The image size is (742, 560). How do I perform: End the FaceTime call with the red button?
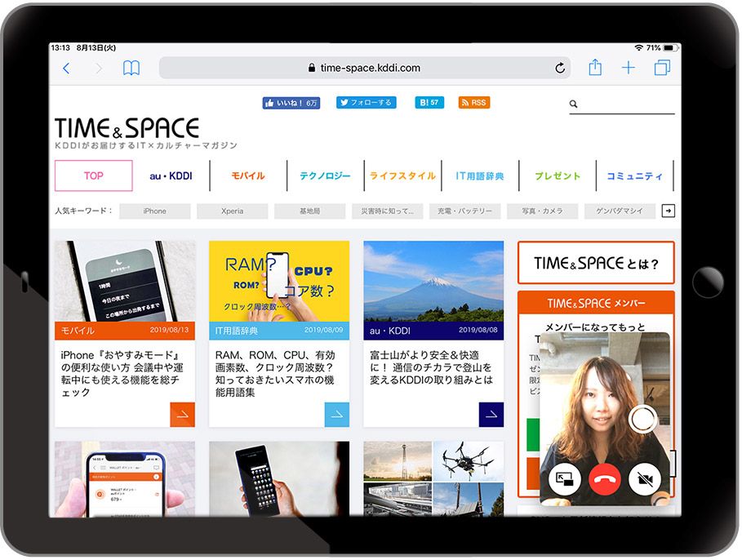[605, 479]
